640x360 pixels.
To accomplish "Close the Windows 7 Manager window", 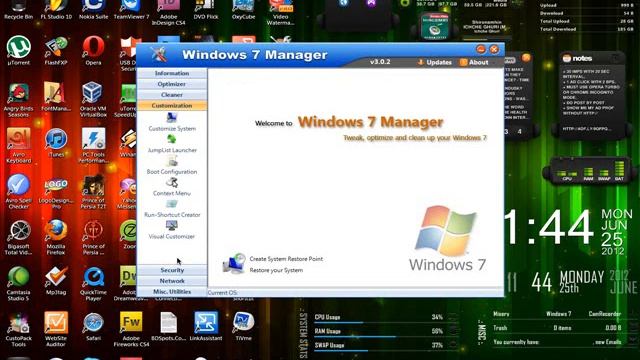I will [494, 49].
